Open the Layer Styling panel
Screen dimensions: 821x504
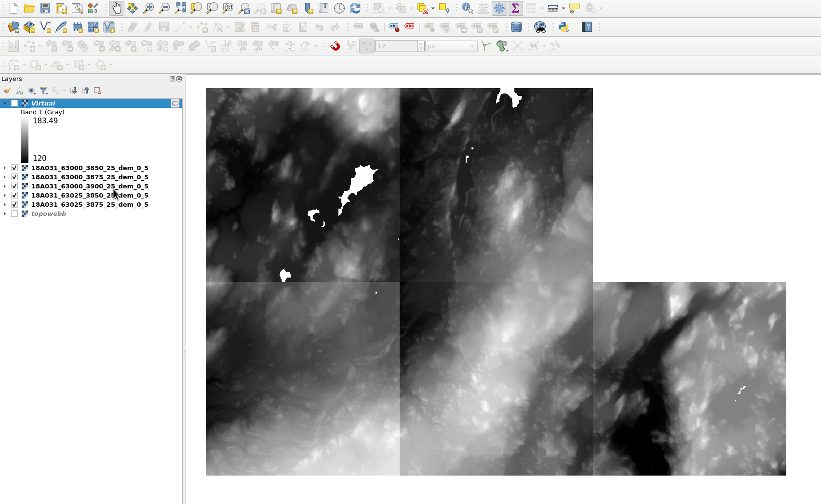coord(7,91)
